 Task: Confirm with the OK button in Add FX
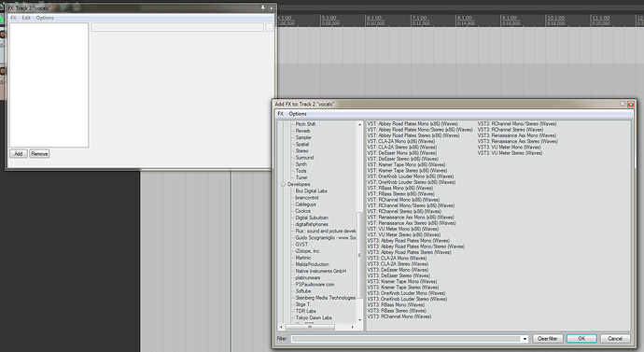(x=581, y=338)
